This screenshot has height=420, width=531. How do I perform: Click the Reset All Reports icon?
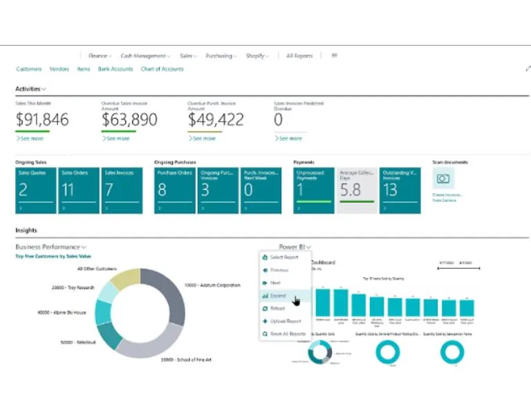264,334
